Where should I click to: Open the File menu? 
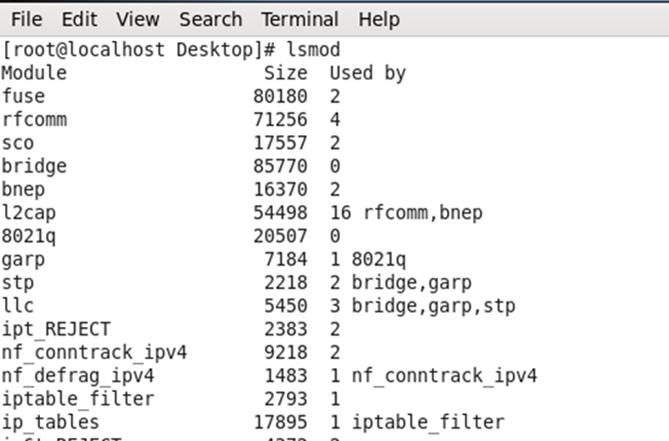point(26,19)
